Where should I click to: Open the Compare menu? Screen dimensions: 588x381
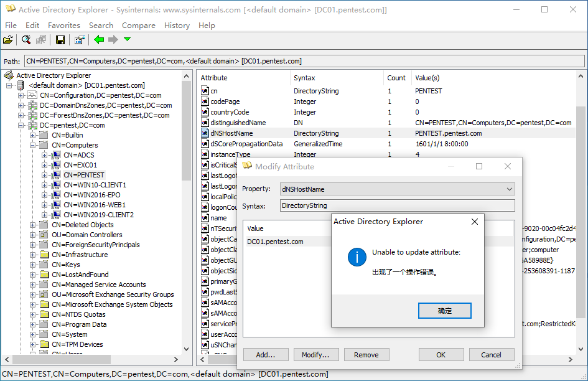(138, 25)
